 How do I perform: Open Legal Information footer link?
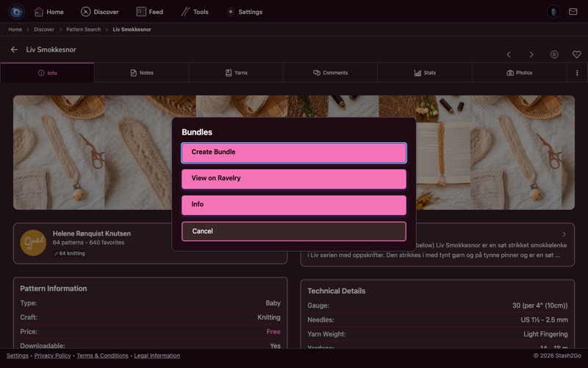click(x=157, y=355)
